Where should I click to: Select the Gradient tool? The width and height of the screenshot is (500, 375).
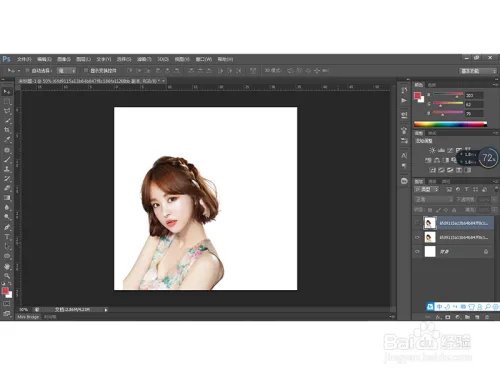7,198
